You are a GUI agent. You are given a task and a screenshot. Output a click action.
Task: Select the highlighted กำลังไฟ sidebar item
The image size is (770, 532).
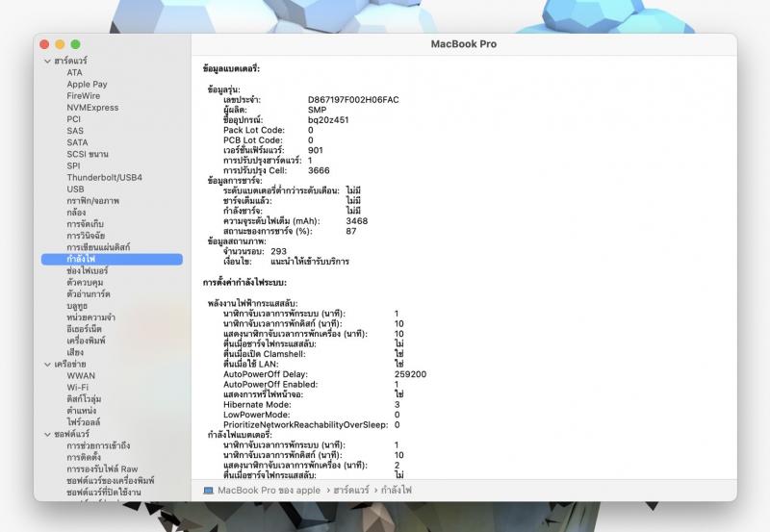[80, 260]
